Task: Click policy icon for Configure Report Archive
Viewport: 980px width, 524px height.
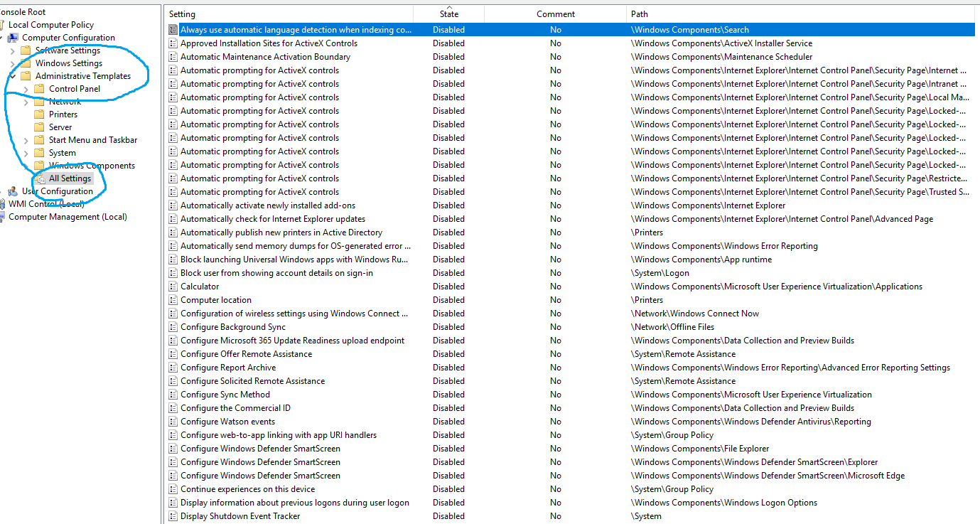Action: 173,368
